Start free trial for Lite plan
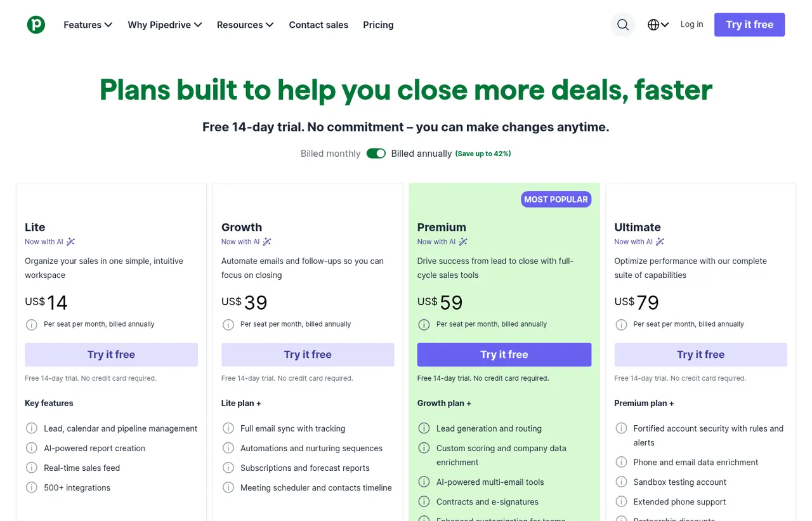Viewport: 812px width, 521px height. 111,355
